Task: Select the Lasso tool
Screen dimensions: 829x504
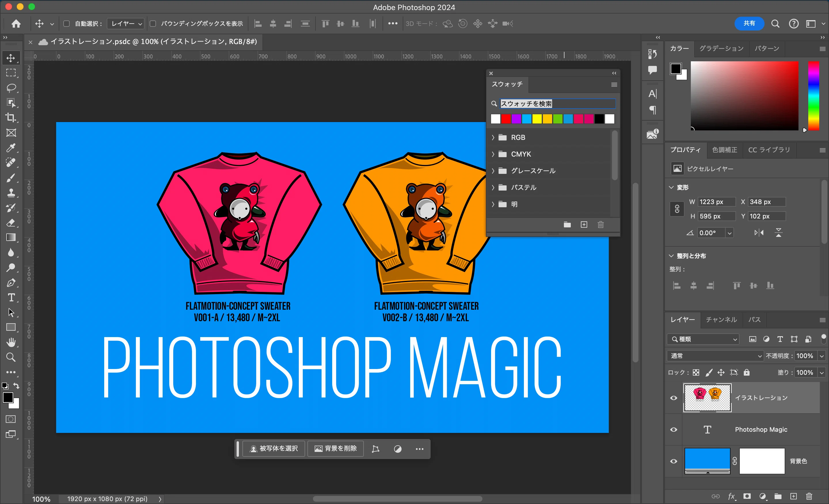Action: pyautogui.click(x=11, y=88)
